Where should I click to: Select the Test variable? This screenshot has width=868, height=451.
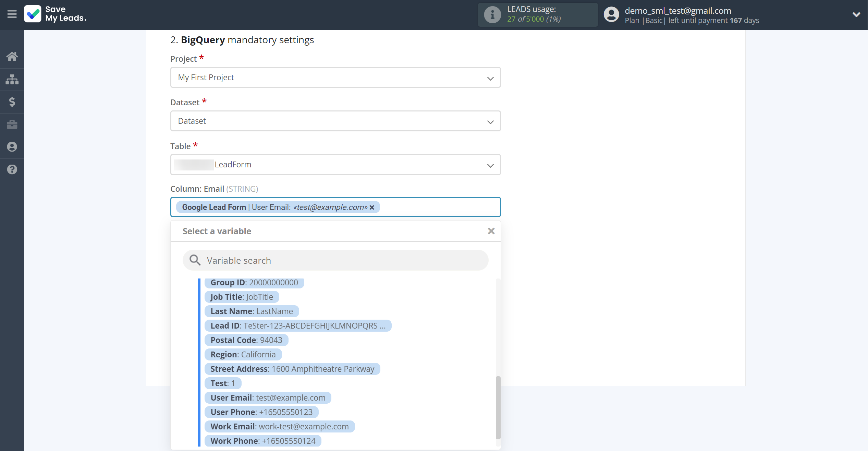pos(223,383)
